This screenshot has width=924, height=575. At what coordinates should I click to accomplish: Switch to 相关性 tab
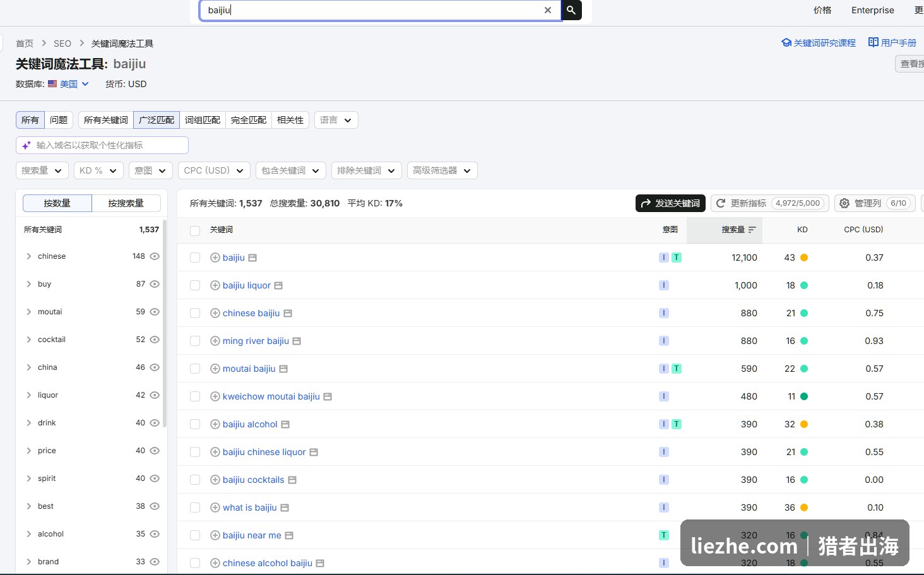point(290,120)
